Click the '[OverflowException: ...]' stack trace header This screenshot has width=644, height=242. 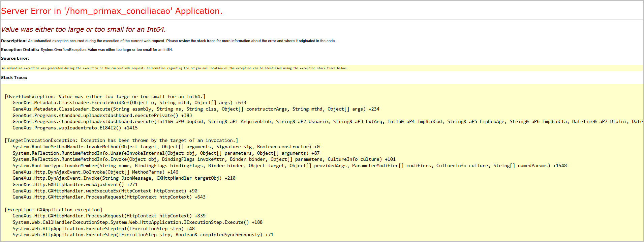(105, 96)
